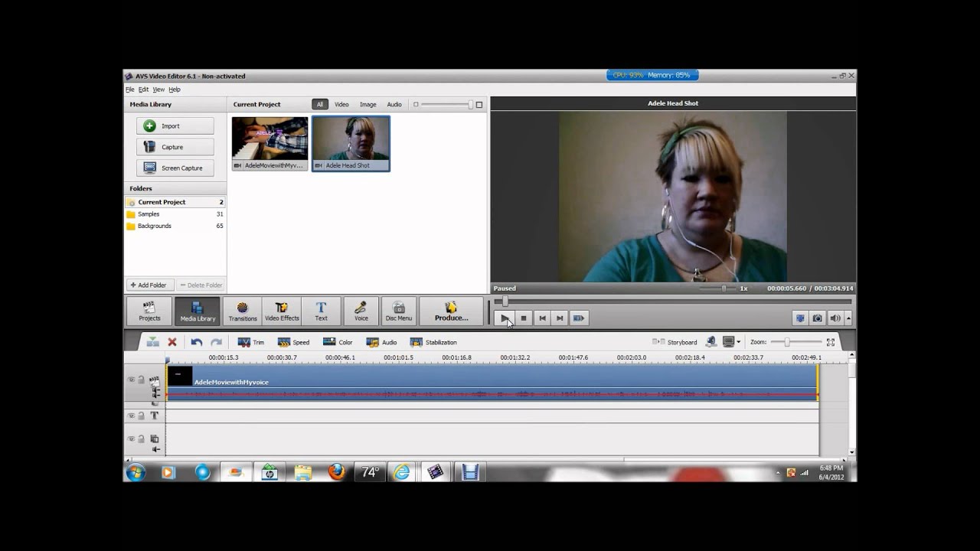Select the All media filter tab
This screenshot has height=551, width=980.
coord(320,104)
